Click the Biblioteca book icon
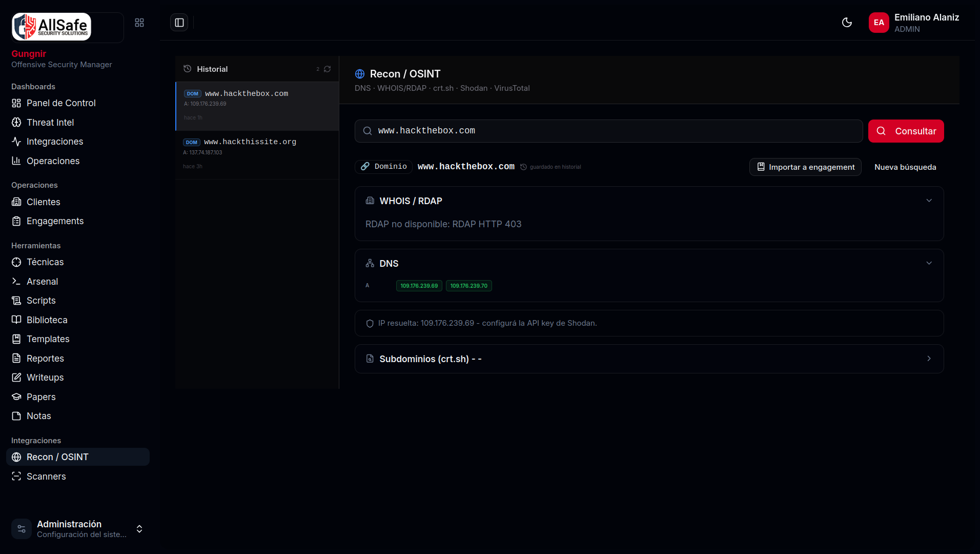Image resolution: width=980 pixels, height=554 pixels. (16, 320)
